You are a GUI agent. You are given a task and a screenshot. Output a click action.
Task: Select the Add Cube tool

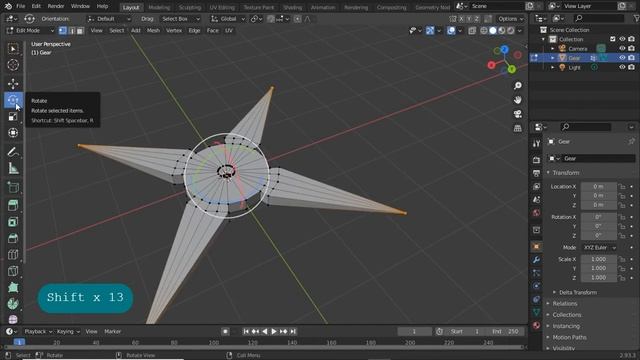click(x=13, y=187)
